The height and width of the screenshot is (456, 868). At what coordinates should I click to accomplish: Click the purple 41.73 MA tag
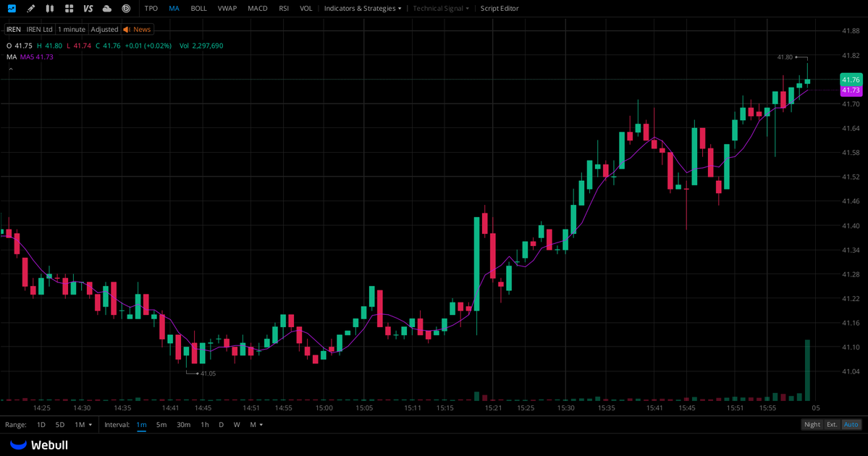point(851,90)
